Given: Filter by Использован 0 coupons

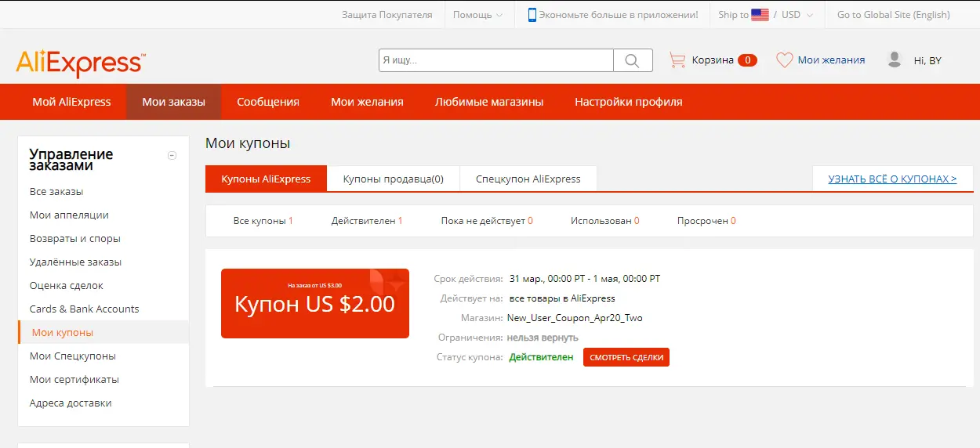Looking at the screenshot, I should 604,221.
